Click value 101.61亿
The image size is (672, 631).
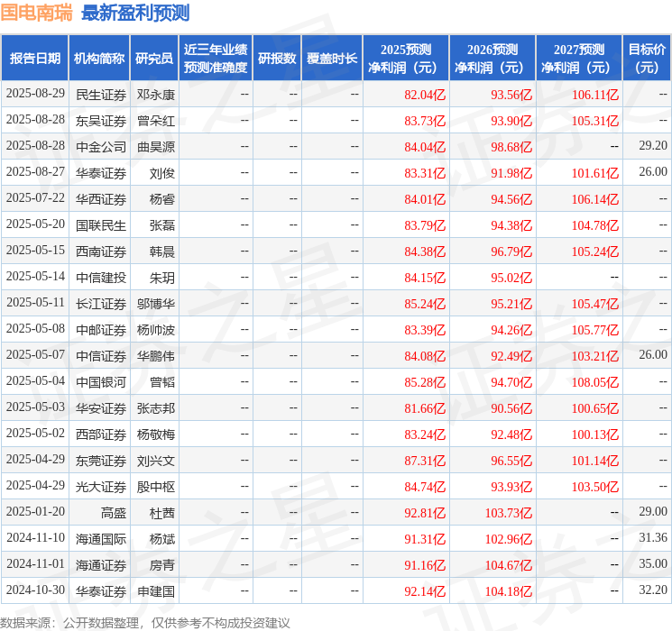point(595,173)
